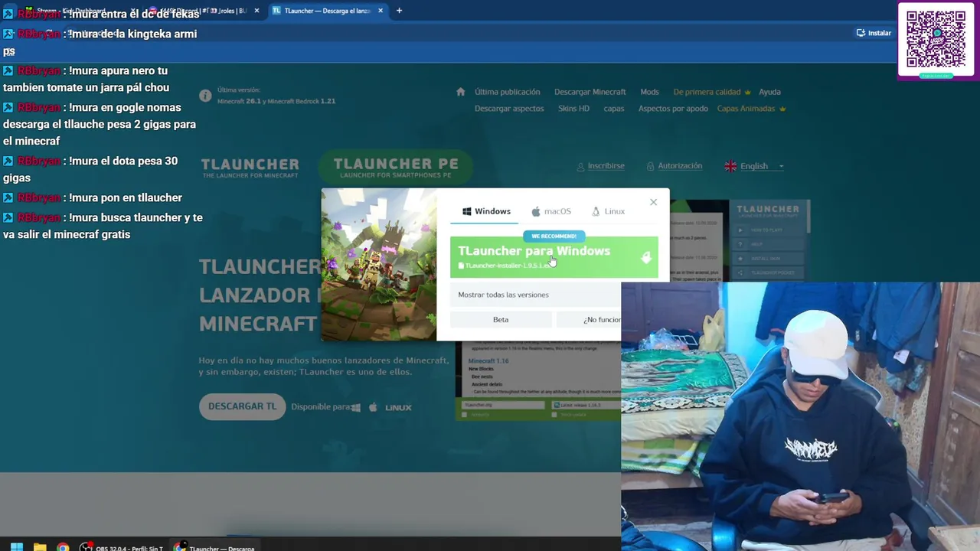Image resolution: width=980 pixels, height=551 pixels.
Task: Open Aspectos por apodo link
Action: click(673, 109)
